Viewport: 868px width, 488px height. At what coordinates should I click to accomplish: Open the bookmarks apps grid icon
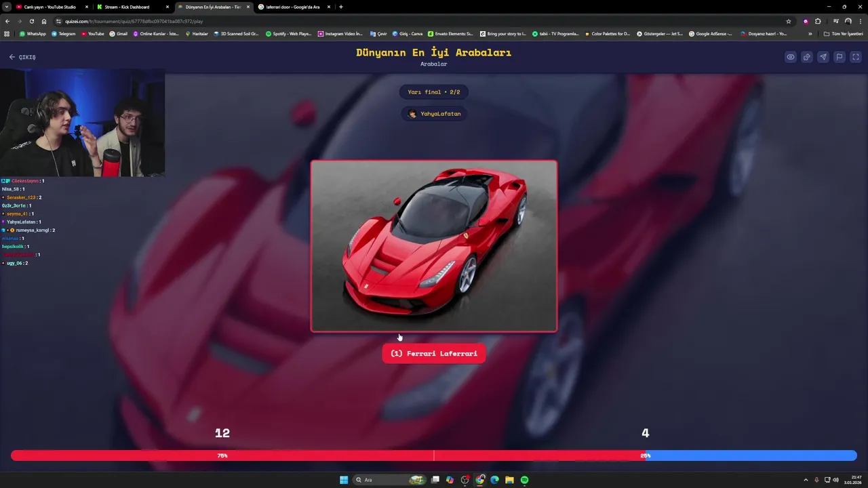[x=7, y=33]
